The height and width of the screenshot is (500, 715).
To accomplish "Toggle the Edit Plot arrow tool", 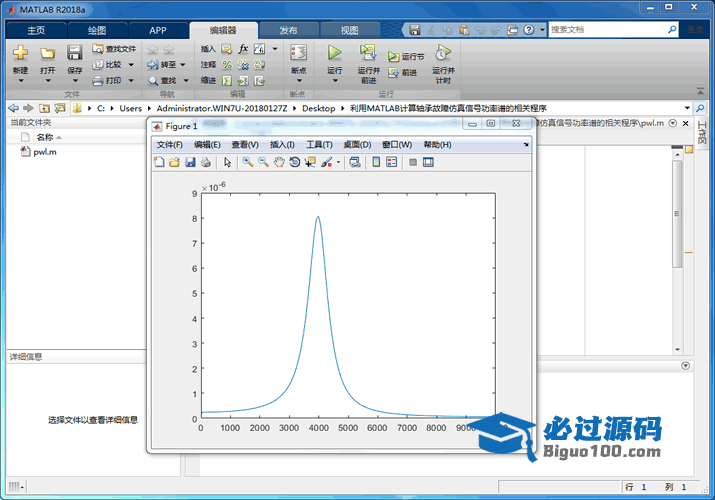I will [x=227, y=162].
